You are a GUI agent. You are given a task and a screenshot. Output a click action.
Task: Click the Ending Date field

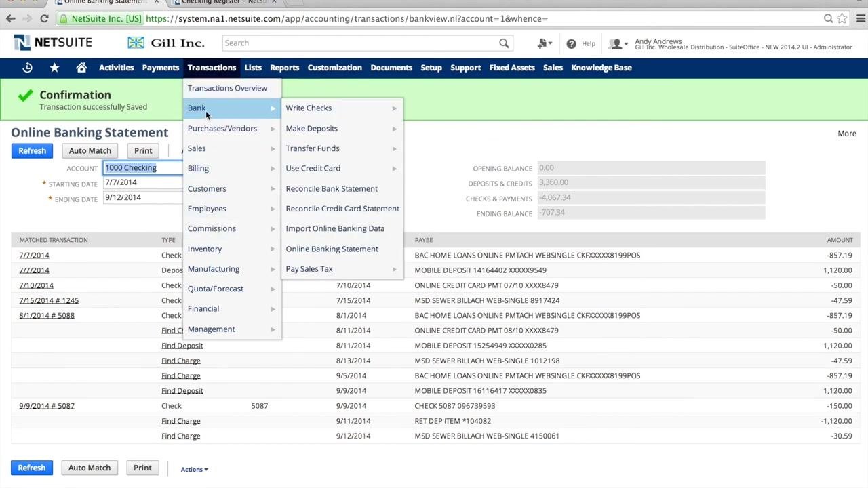[x=142, y=198]
